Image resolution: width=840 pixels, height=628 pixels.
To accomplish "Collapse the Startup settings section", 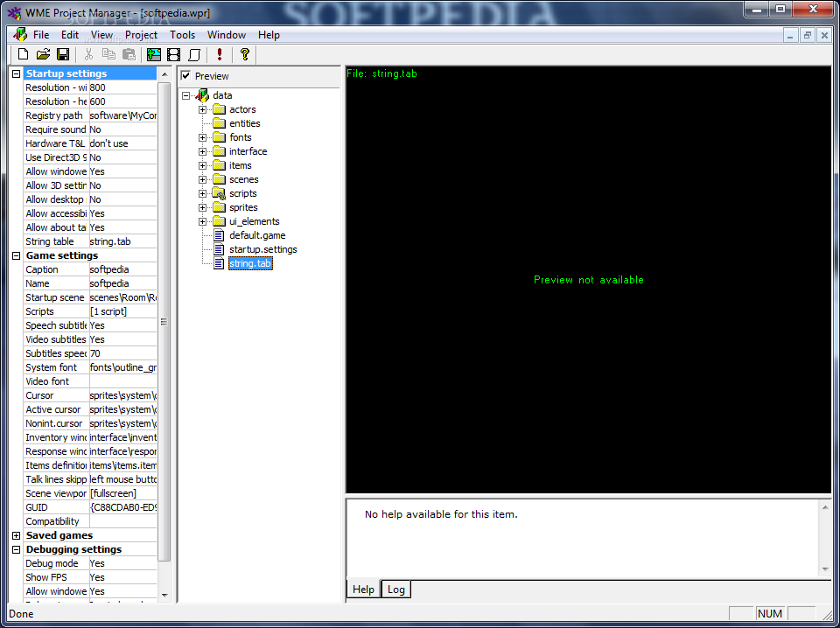I will coord(16,73).
